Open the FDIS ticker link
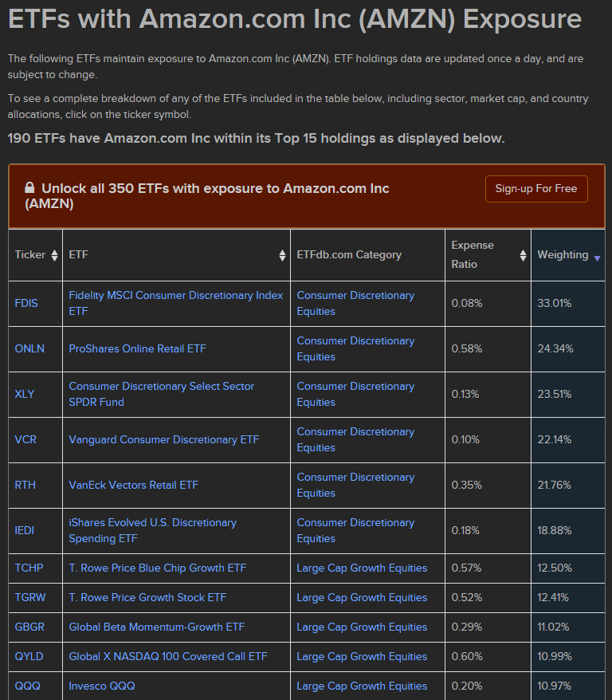The image size is (612, 700). (26, 304)
